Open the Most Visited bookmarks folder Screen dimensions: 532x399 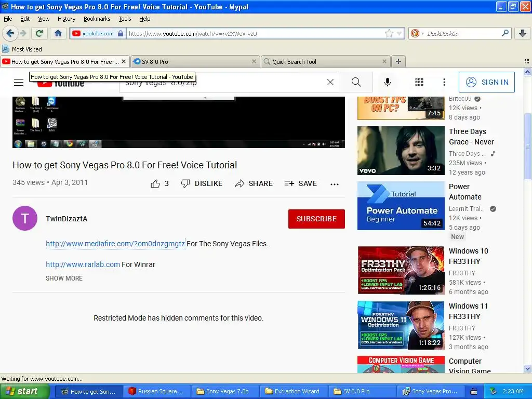click(x=22, y=49)
